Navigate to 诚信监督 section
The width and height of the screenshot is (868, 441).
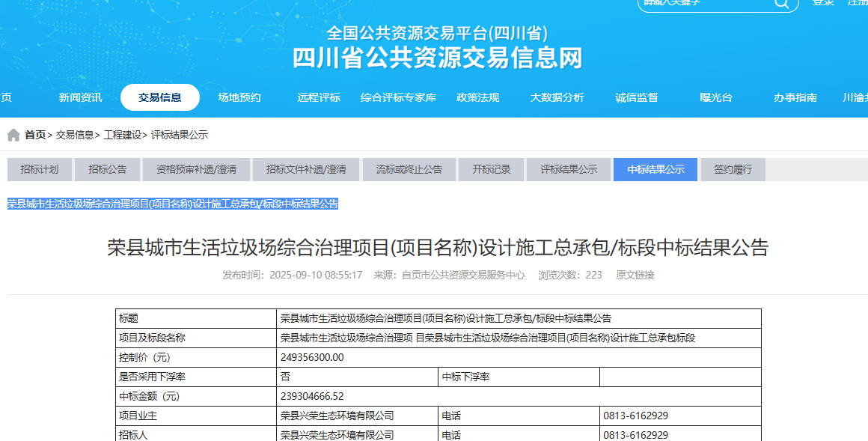(x=637, y=97)
